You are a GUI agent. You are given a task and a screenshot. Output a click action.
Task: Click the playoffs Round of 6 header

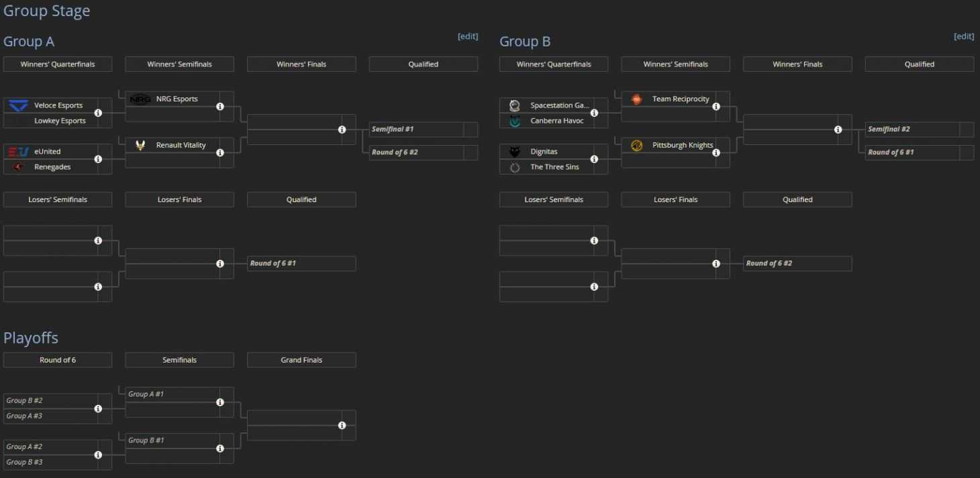click(x=58, y=360)
